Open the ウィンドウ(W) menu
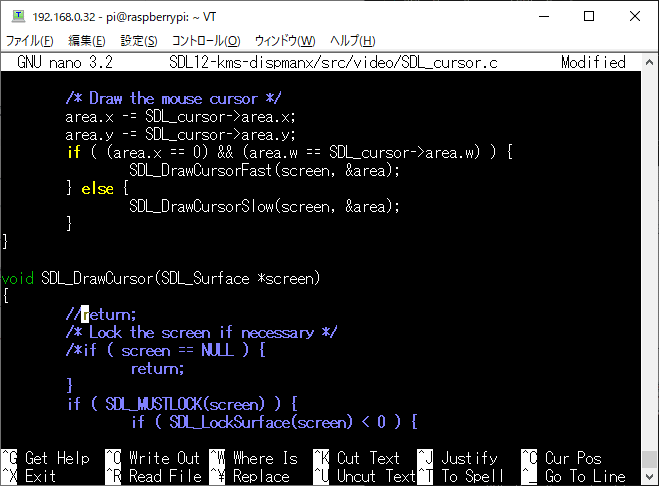This screenshot has width=659, height=486. [x=285, y=41]
